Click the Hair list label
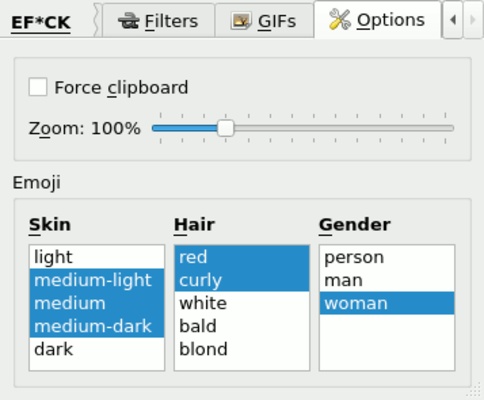Image resolution: width=484 pixels, height=400 pixels. click(194, 225)
